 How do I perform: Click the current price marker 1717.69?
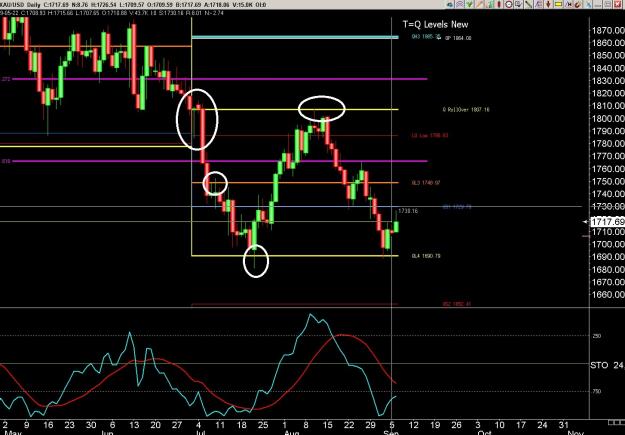607,221
